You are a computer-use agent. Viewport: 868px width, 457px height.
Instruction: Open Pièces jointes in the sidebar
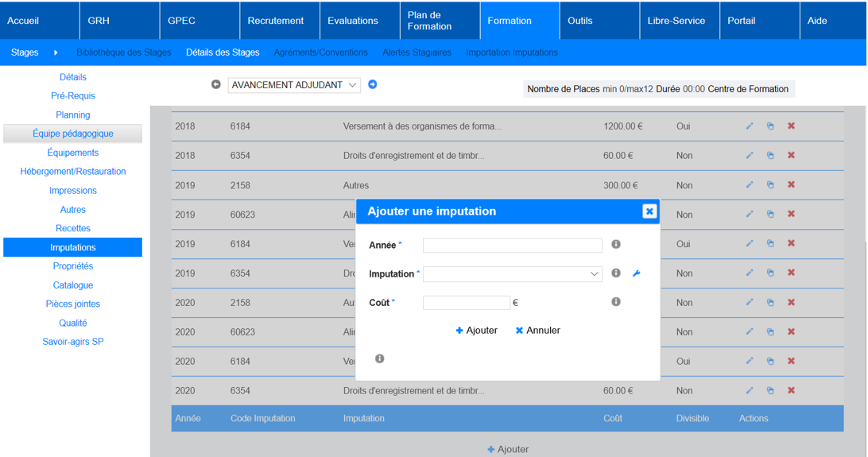click(x=73, y=304)
